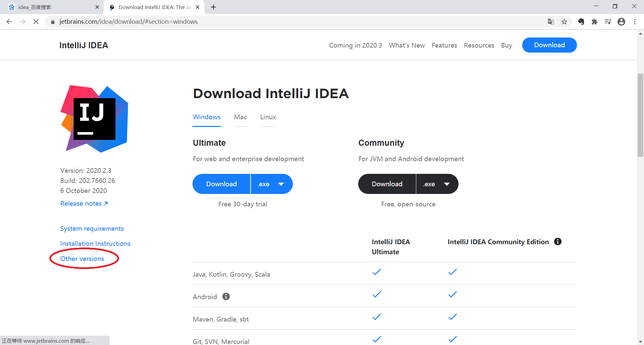Open the What's New page
644x345 pixels.
click(407, 45)
